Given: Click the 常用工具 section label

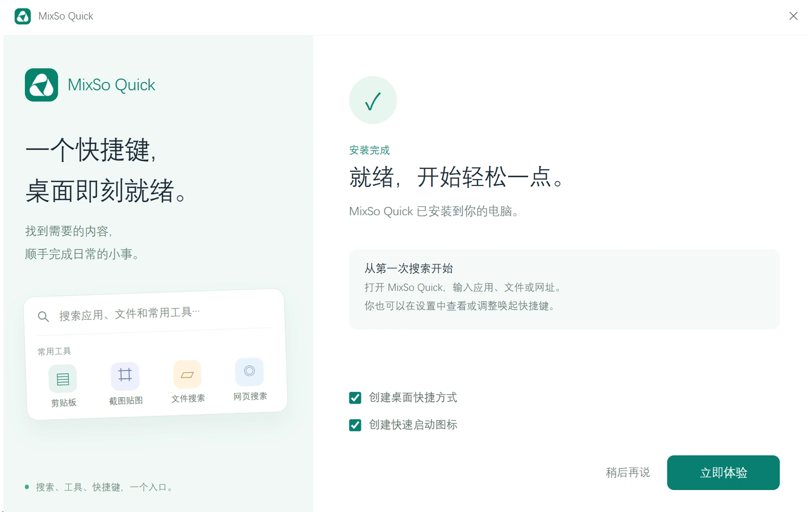Looking at the screenshot, I should pyautogui.click(x=54, y=352).
